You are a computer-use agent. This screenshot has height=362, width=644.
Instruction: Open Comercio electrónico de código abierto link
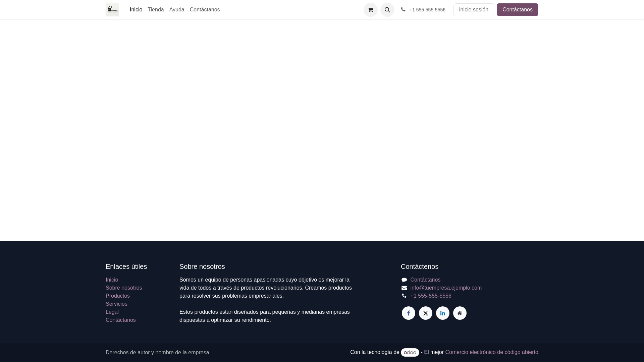coord(492,352)
